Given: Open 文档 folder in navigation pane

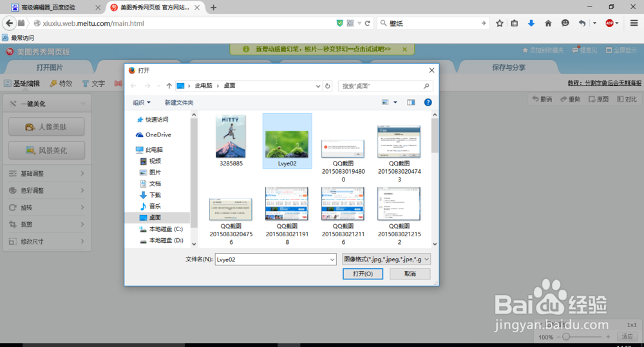Looking at the screenshot, I should coord(150,183).
